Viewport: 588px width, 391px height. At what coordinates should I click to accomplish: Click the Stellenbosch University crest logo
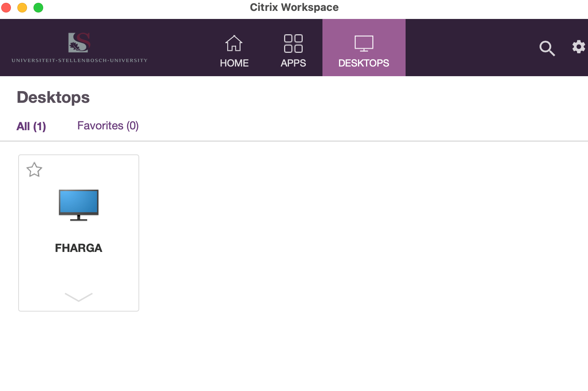click(x=79, y=43)
